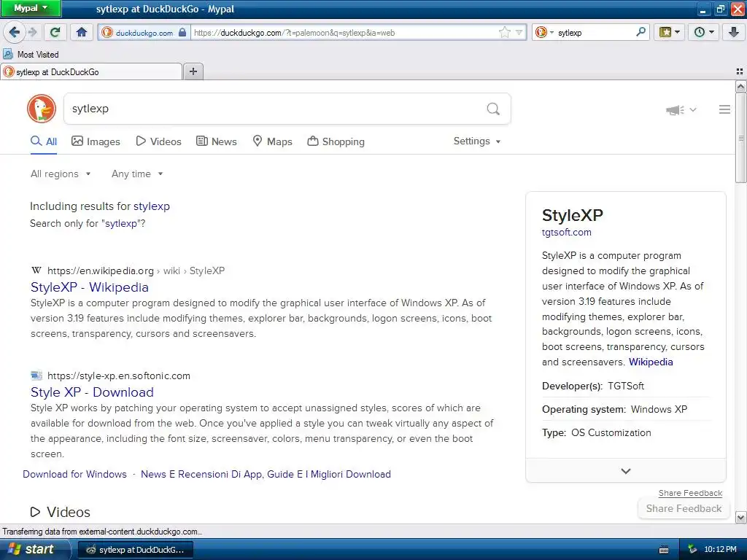Viewport: 747px width, 560px height.
Task: Click the vertical scrollbar thumb
Action: click(740, 138)
